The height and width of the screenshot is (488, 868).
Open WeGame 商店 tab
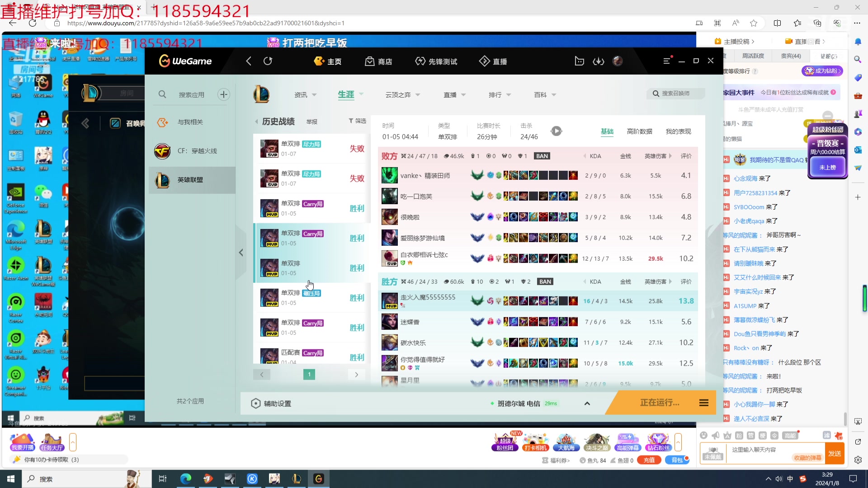click(x=378, y=61)
